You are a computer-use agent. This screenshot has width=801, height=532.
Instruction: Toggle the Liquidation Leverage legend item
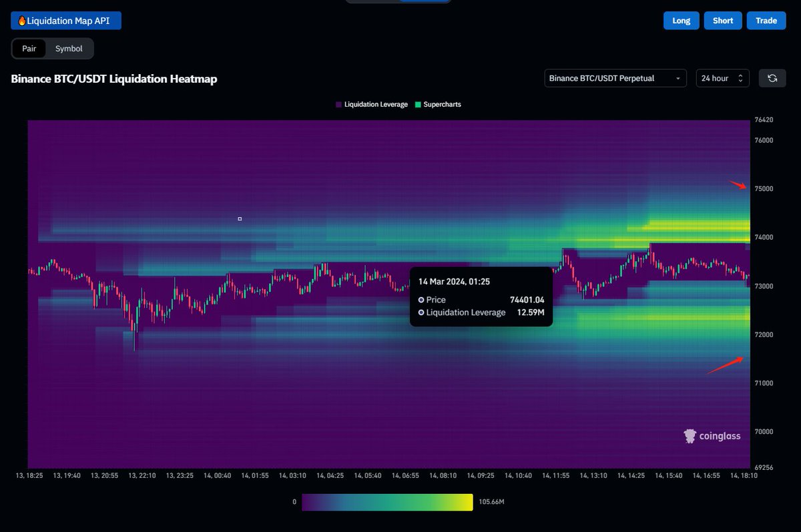[371, 105]
